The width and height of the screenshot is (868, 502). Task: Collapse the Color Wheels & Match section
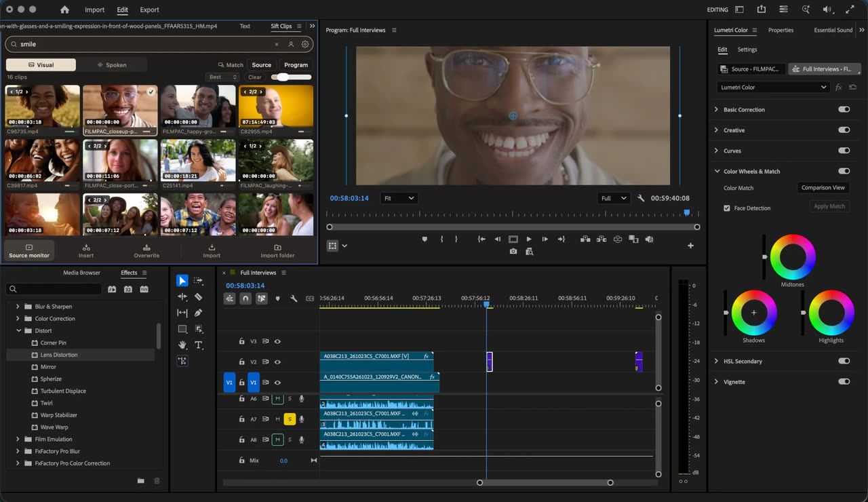[716, 172]
